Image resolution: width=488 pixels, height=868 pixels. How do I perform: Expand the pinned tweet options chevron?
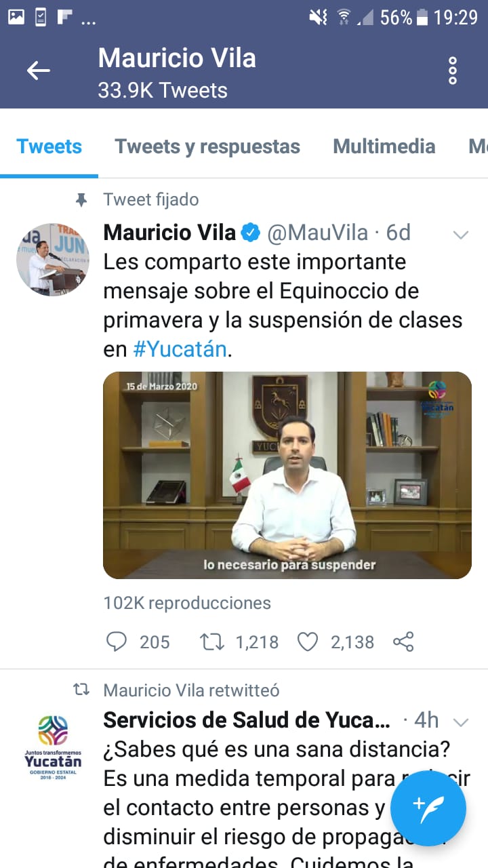(x=461, y=235)
